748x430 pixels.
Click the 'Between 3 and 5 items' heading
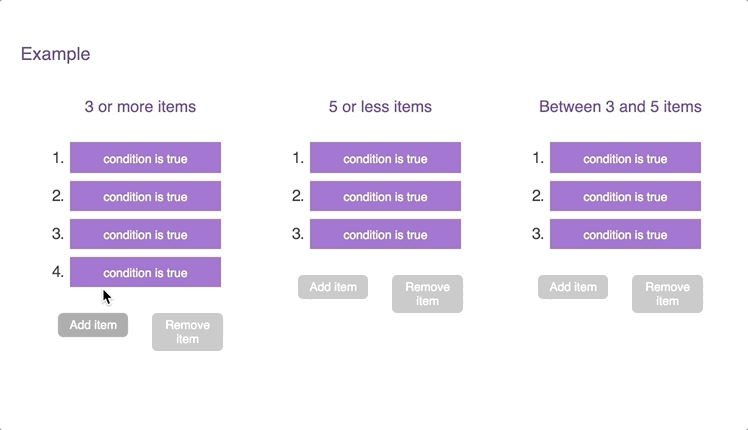[620, 106]
